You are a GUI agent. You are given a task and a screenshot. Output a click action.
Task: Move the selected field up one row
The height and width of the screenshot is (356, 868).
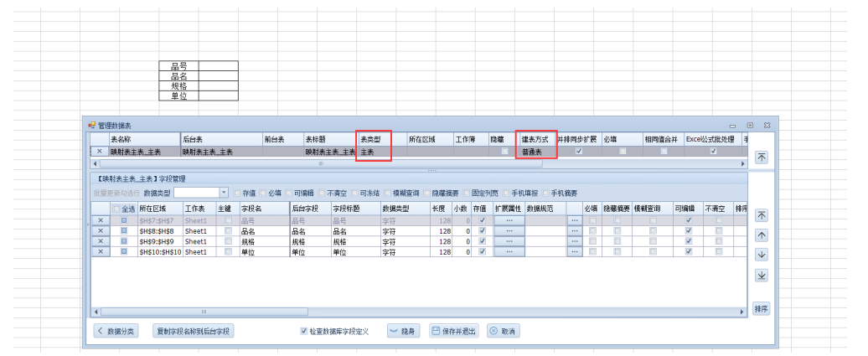(x=761, y=235)
